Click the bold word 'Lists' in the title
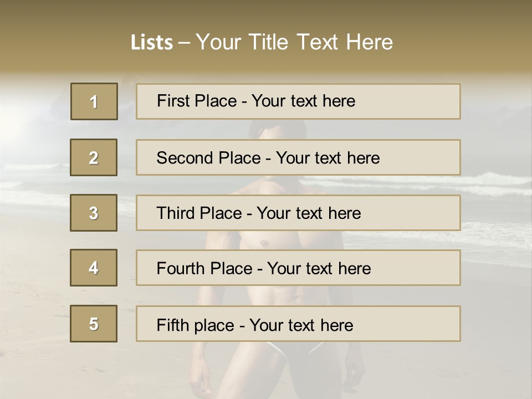Screen dimensions: 532x399 (152, 43)
